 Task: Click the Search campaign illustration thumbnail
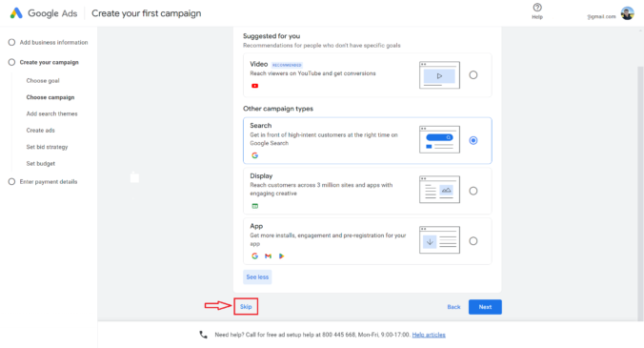[439, 140]
